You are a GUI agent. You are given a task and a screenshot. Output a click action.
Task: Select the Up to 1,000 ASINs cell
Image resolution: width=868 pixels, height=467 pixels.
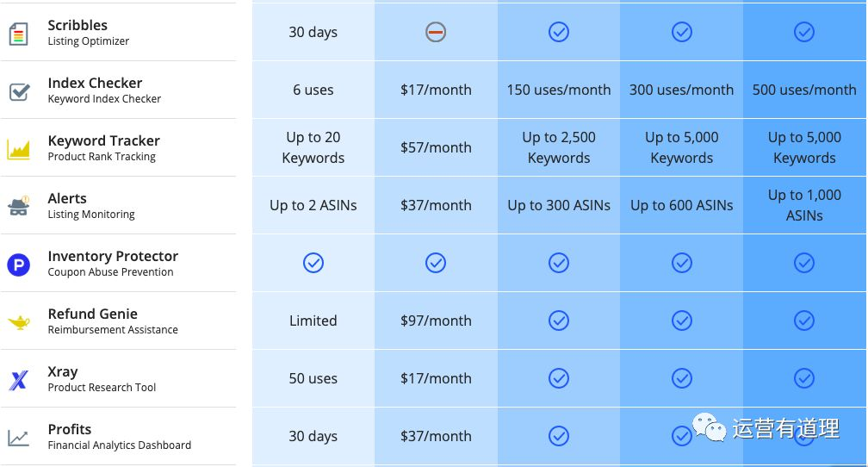point(804,205)
